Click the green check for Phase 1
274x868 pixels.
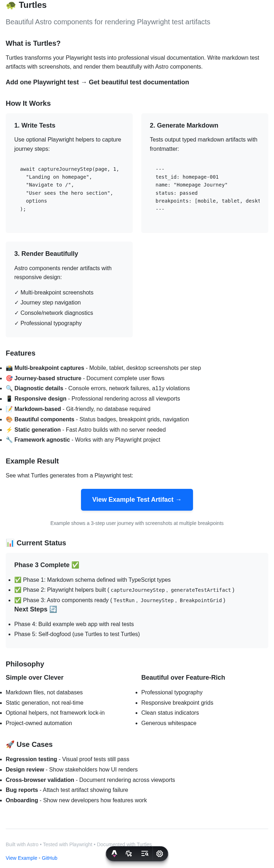tap(18, 580)
